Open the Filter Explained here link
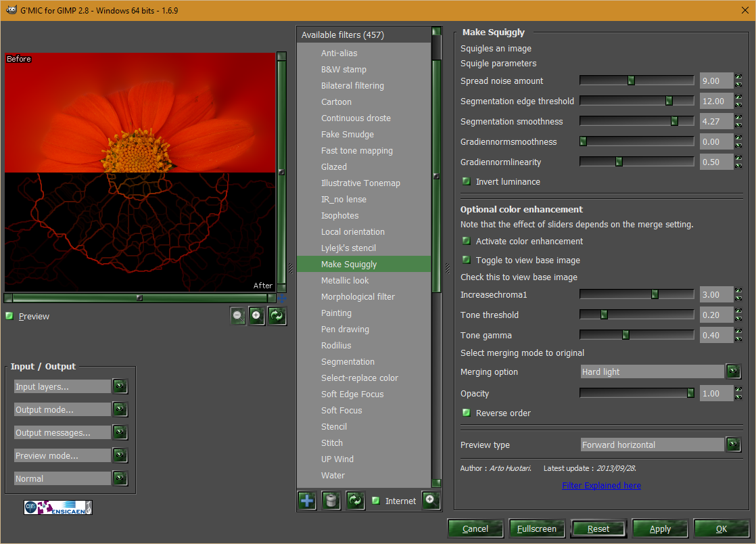This screenshot has width=756, height=544. [x=601, y=485]
